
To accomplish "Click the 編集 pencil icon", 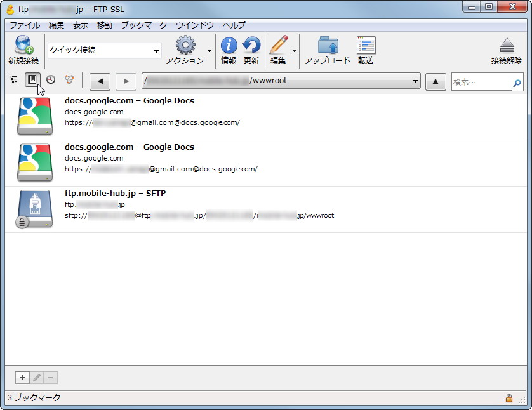I will coord(279,44).
